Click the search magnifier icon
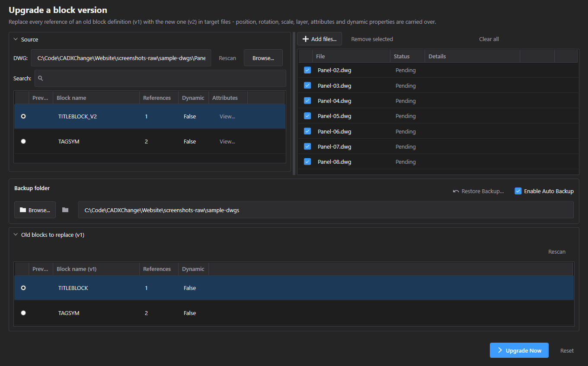Screen dimensions: 588x366 click(41, 78)
